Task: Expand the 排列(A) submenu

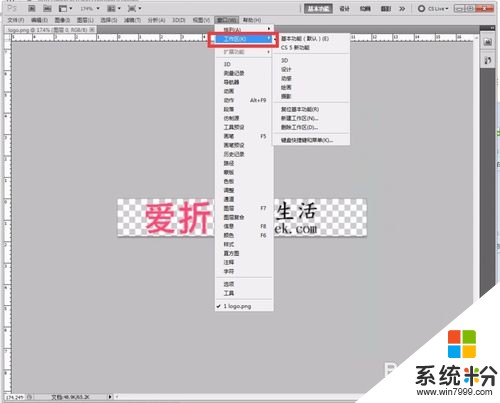Action: click(244, 30)
